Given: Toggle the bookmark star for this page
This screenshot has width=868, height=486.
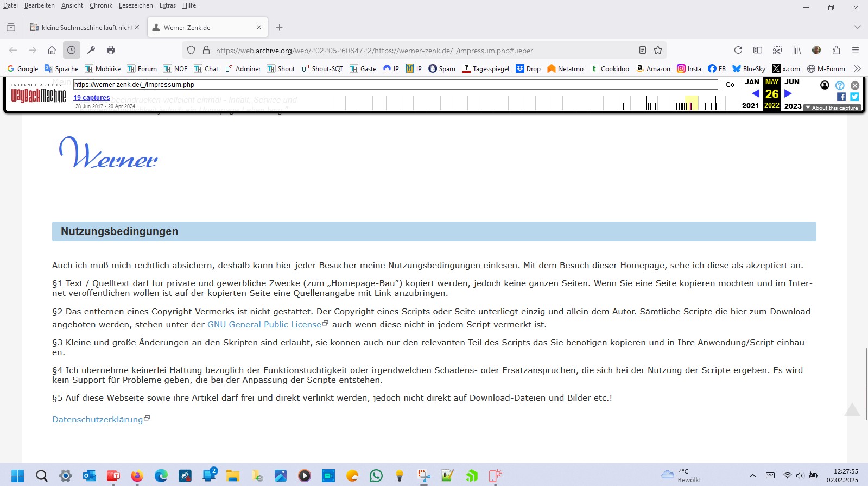Looking at the screenshot, I should tap(658, 50).
